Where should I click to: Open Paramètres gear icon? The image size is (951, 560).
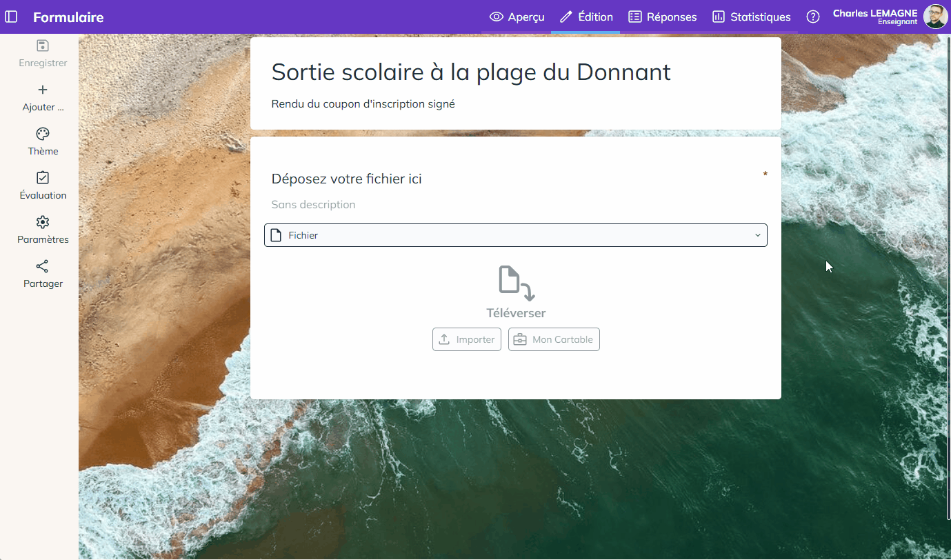[x=43, y=222]
